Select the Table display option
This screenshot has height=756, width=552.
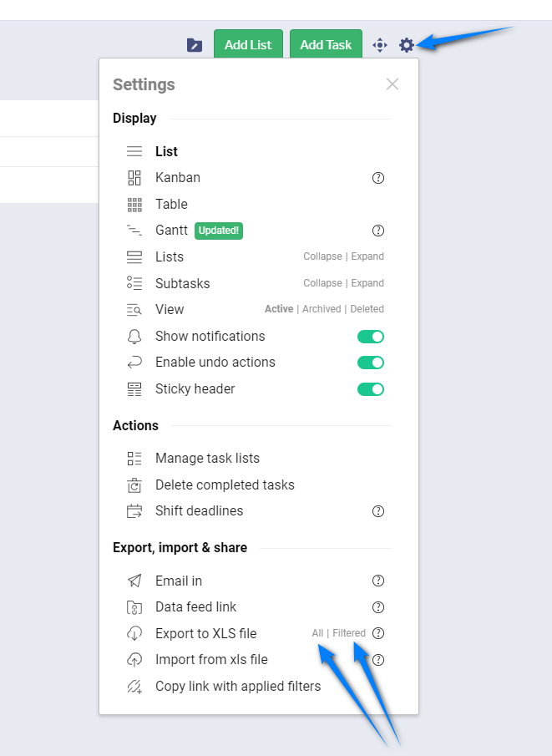pos(171,205)
